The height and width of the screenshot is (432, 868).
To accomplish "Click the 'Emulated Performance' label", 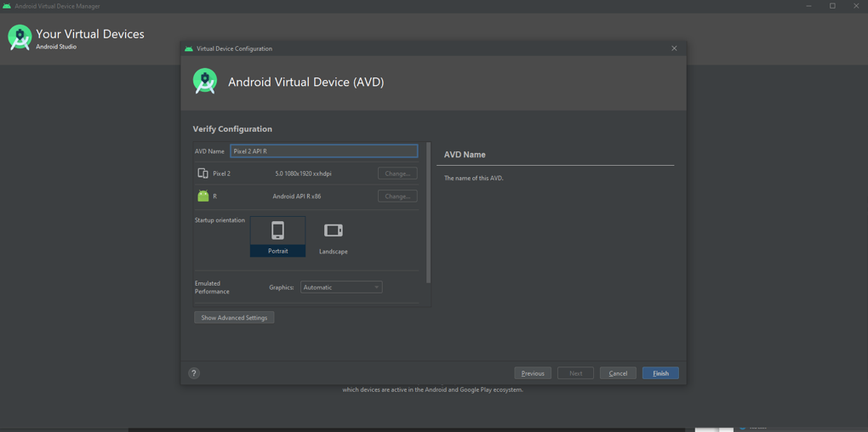I will coord(212,287).
